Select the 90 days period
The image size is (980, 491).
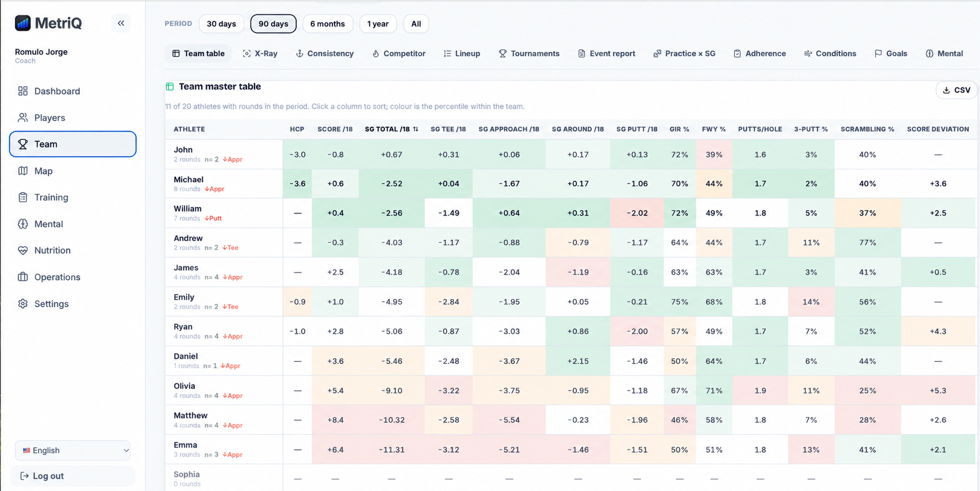point(273,24)
